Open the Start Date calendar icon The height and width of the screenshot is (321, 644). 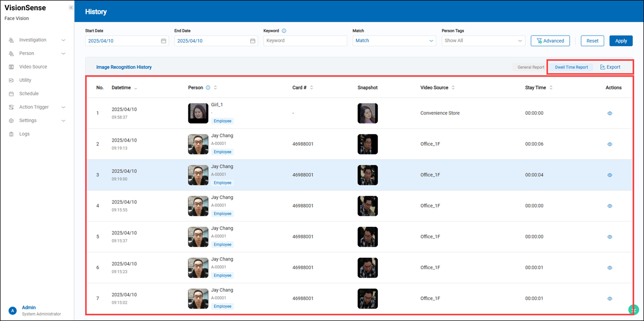164,41
